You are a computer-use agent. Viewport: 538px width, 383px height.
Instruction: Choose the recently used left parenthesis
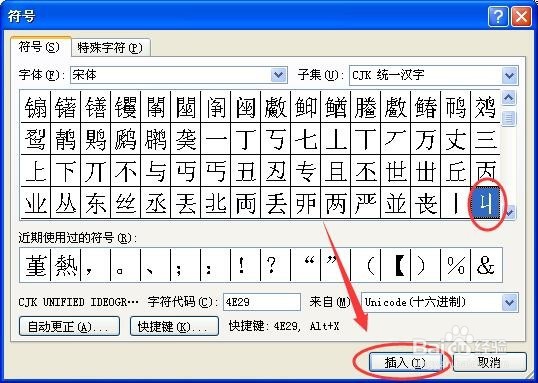pos(365,265)
